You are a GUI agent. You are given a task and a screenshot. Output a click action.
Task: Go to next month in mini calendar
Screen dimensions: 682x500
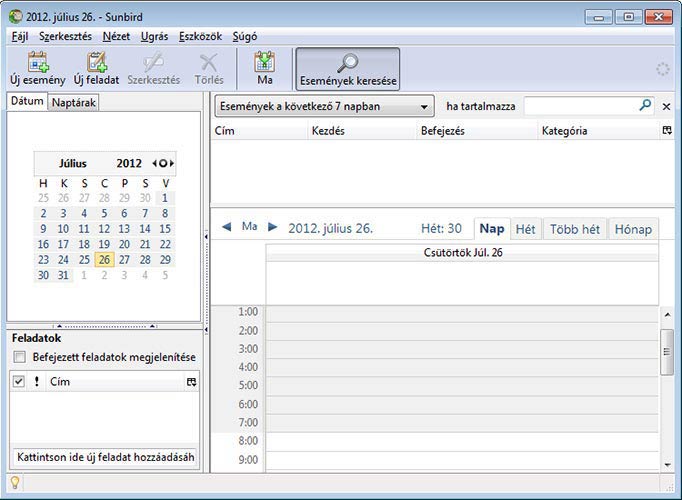[172, 163]
